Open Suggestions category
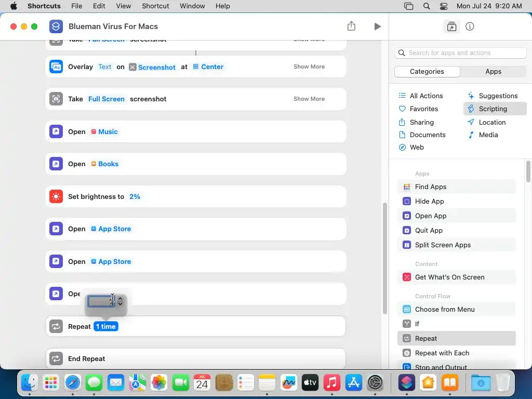532x399 pixels. pos(493,96)
